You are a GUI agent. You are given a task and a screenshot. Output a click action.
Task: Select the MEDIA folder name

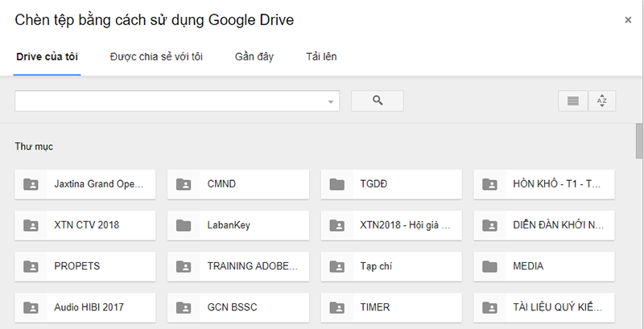pyautogui.click(x=528, y=266)
